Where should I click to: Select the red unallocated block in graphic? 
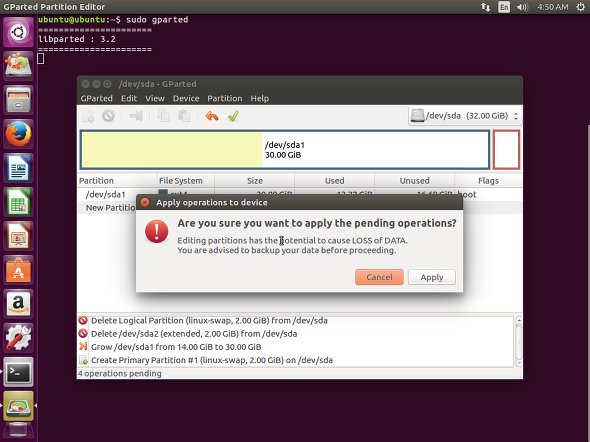pyautogui.click(x=506, y=150)
